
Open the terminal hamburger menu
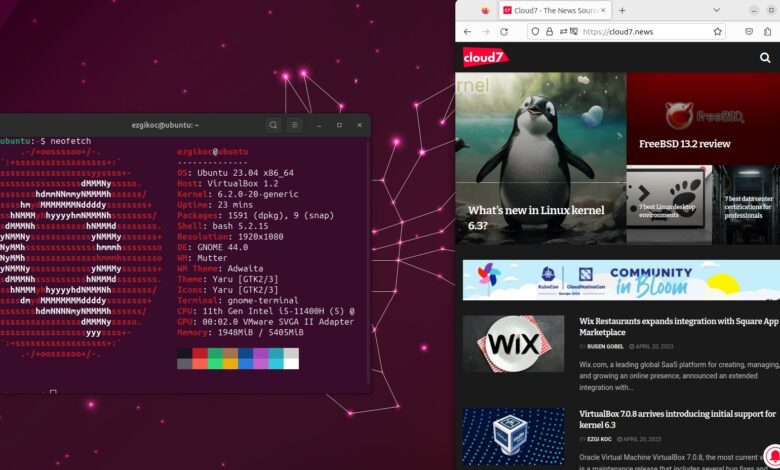click(x=294, y=125)
